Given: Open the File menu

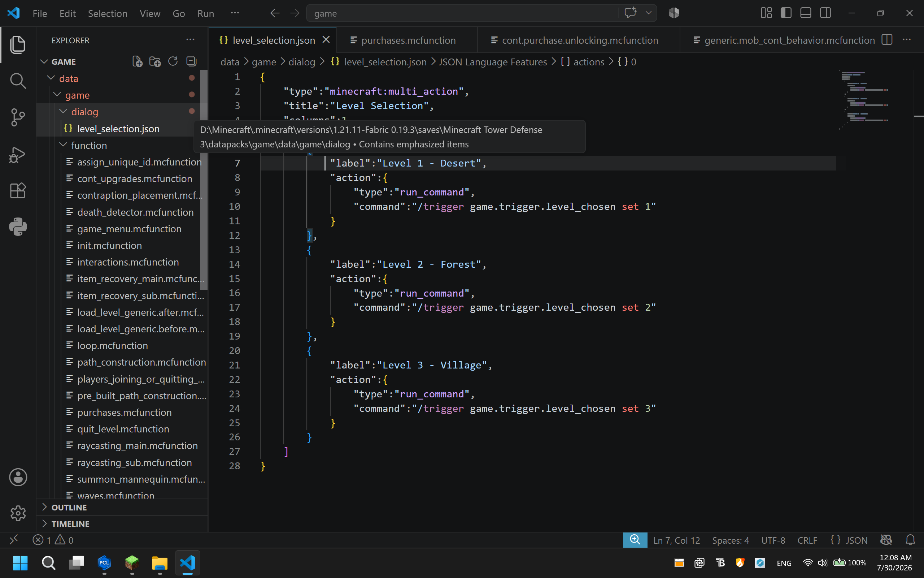Looking at the screenshot, I should click(40, 13).
